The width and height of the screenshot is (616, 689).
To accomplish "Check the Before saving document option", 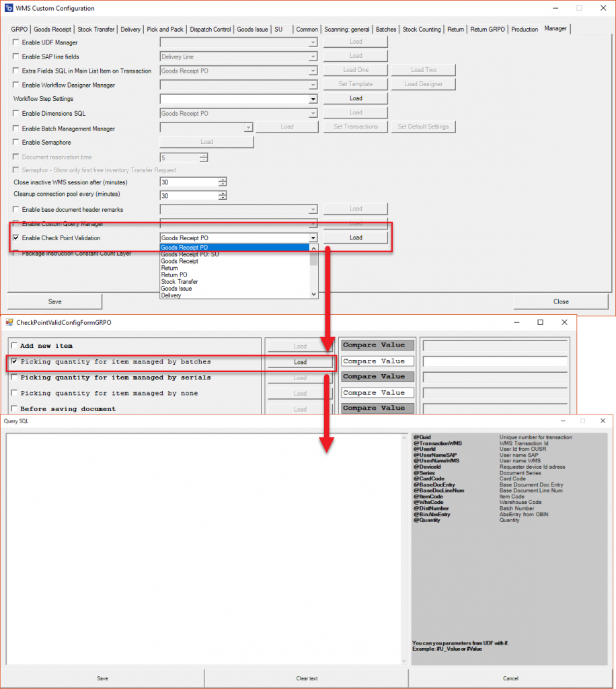I will 14,408.
